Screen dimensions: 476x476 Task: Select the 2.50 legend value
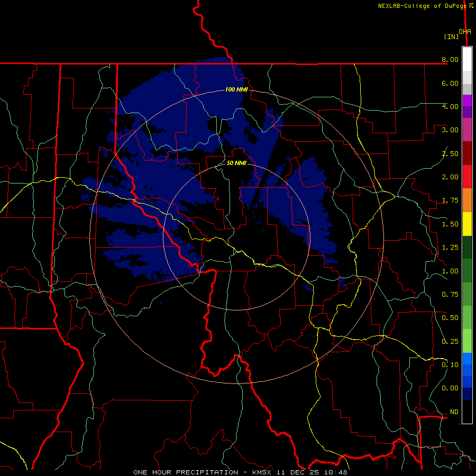450,153
